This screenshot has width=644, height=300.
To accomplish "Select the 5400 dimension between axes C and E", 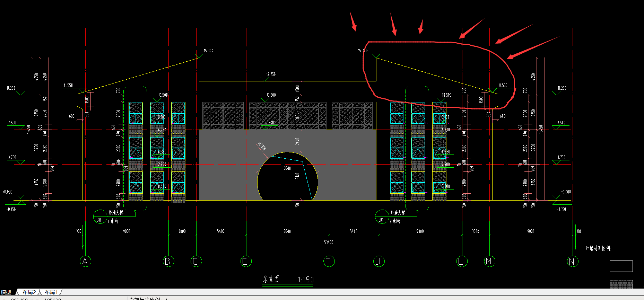I will pyautogui.click(x=220, y=231).
